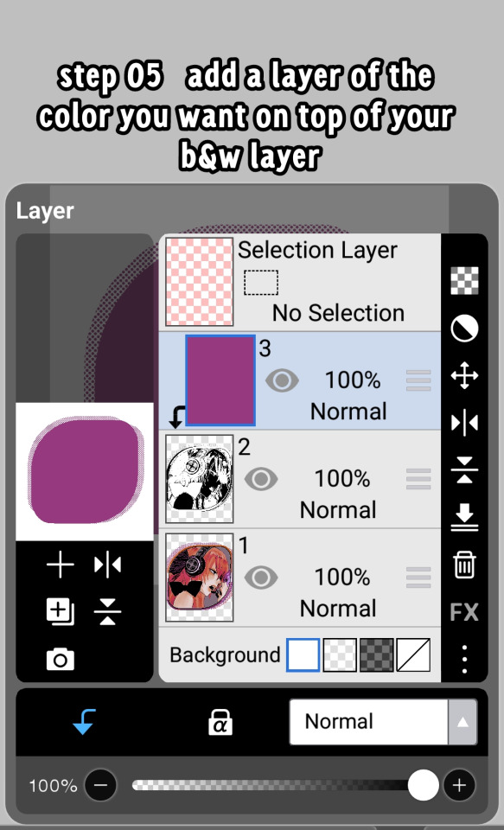
Task: Open three-dot more options menu
Action: pyautogui.click(x=464, y=660)
